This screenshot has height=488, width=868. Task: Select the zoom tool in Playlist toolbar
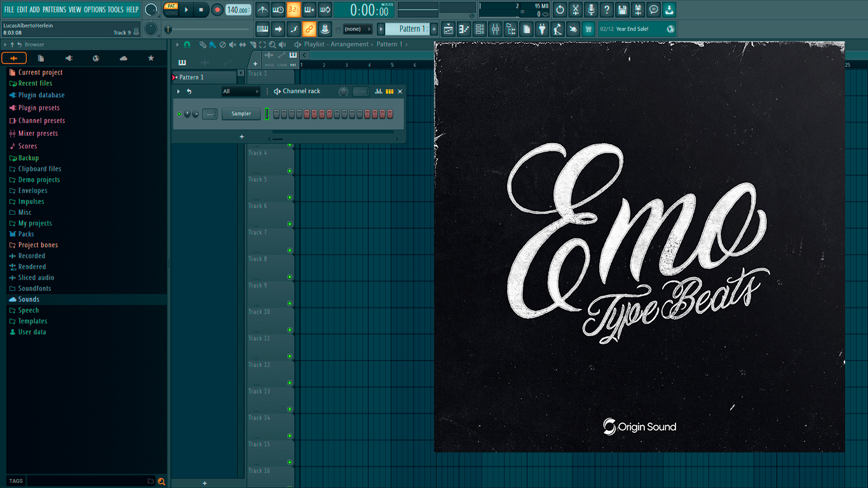[x=273, y=44]
